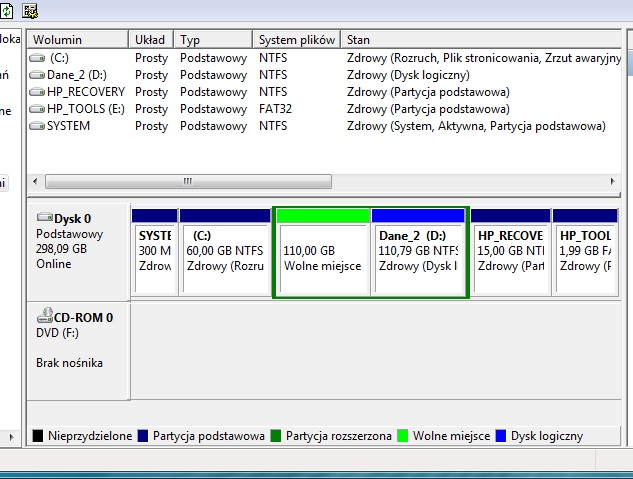Image resolution: width=633 pixels, height=479 pixels.
Task: Click the (C:) volume name in the list
Action: 59,58
